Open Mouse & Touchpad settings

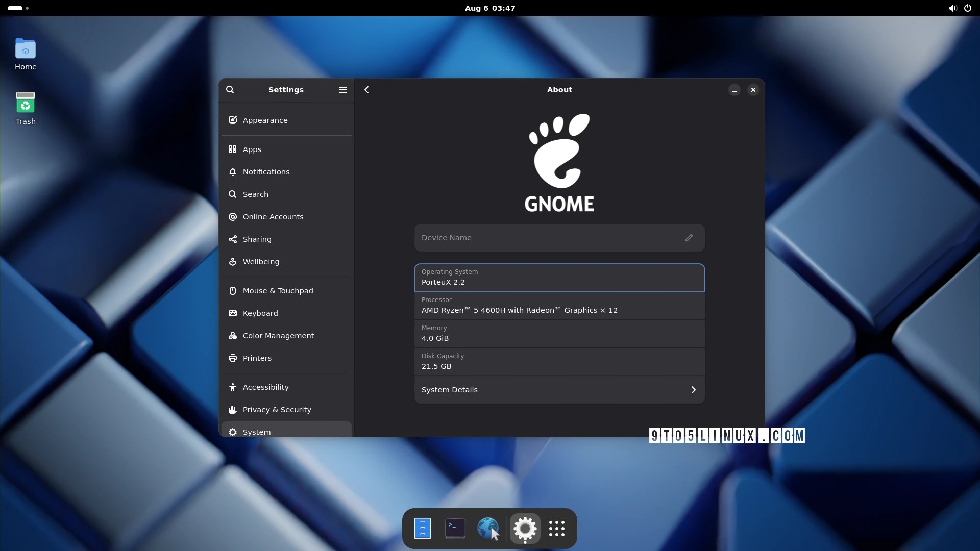pyautogui.click(x=278, y=291)
